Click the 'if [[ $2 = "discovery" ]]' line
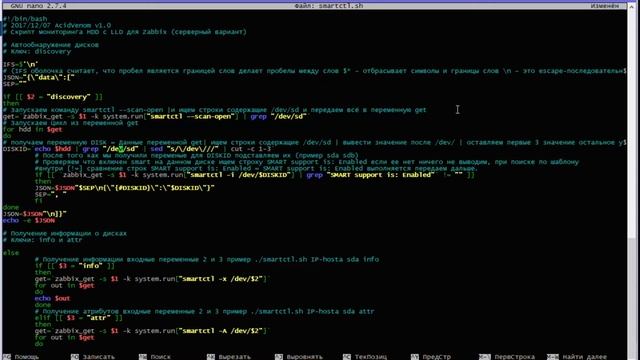640x360 pixels. [53, 97]
